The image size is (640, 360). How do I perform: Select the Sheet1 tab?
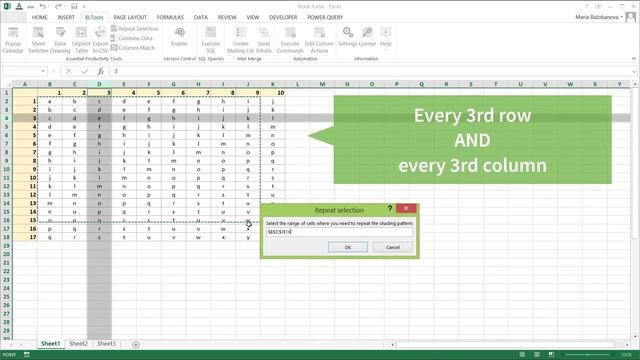50,344
